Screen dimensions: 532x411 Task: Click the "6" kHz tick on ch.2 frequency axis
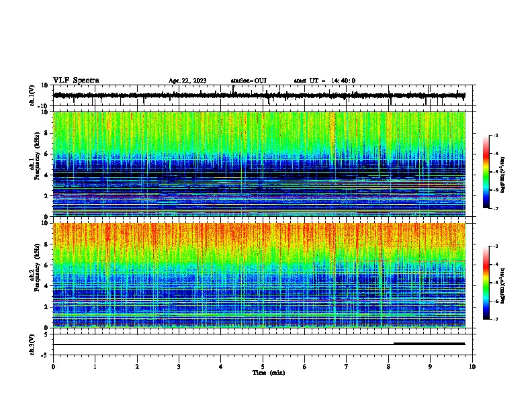point(46,265)
